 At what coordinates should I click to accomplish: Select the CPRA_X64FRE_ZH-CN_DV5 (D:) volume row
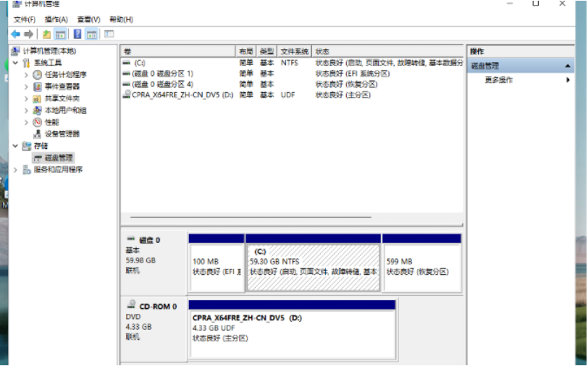293,95
